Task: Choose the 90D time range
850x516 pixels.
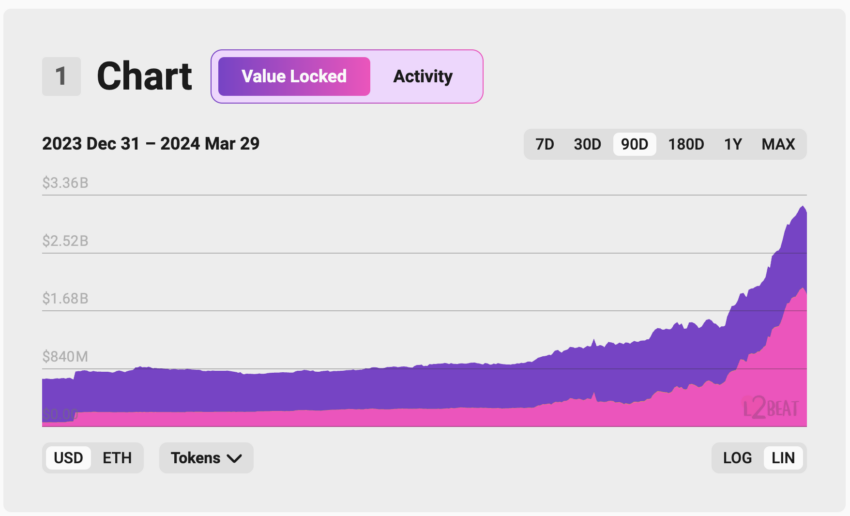Action: tap(634, 144)
